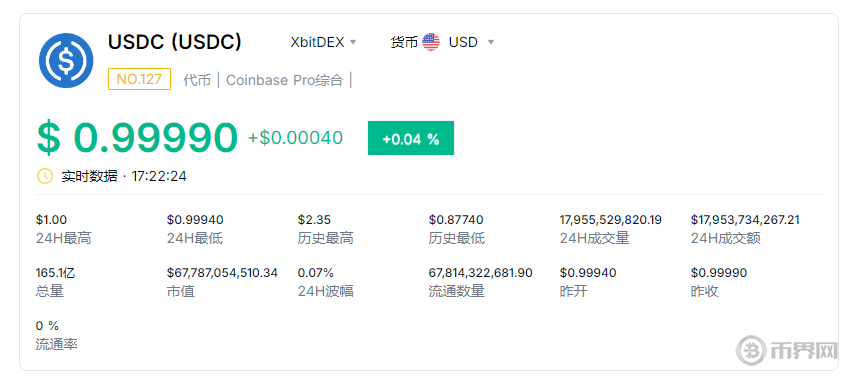Select the 流通数量 circulating supply value

tap(480, 273)
